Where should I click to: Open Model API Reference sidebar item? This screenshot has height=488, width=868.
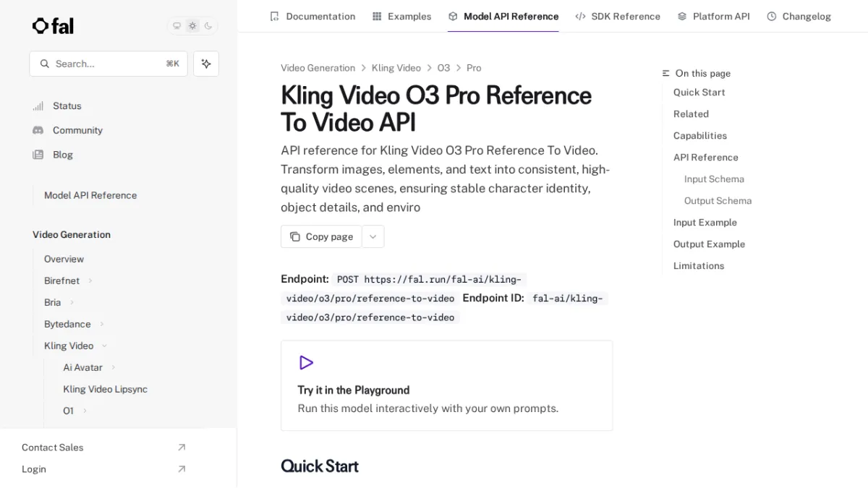(x=90, y=195)
